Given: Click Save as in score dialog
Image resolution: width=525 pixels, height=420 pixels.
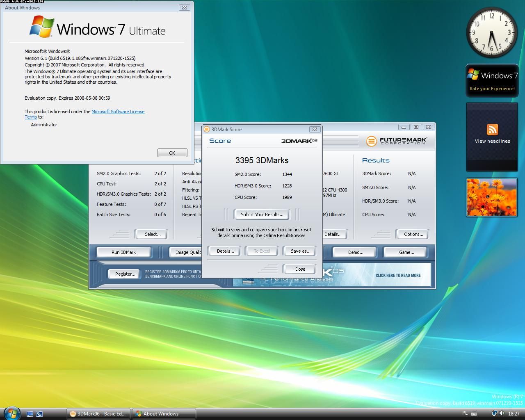Looking at the screenshot, I should [x=300, y=251].
